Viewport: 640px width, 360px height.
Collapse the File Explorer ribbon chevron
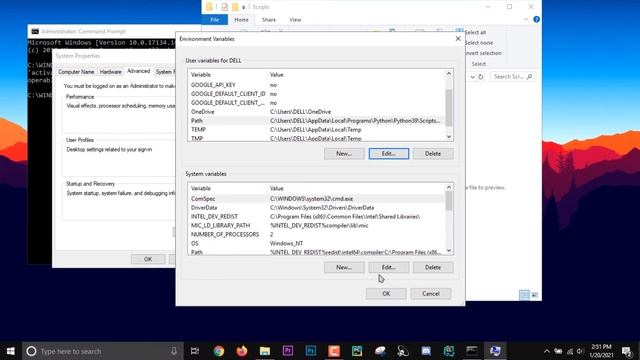(526, 19)
